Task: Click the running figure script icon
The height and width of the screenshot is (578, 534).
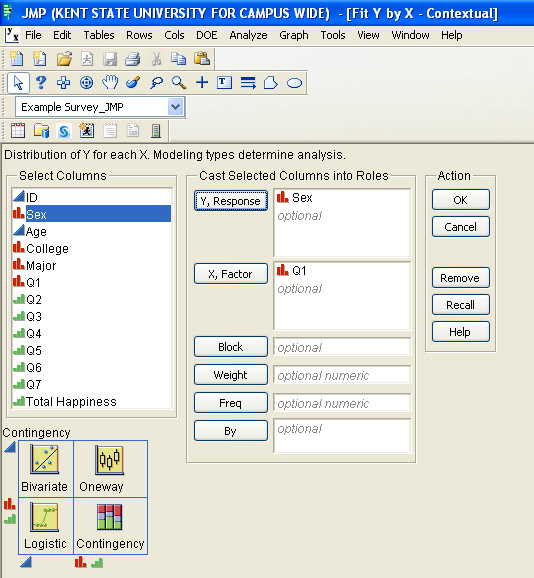Action: click(87, 131)
